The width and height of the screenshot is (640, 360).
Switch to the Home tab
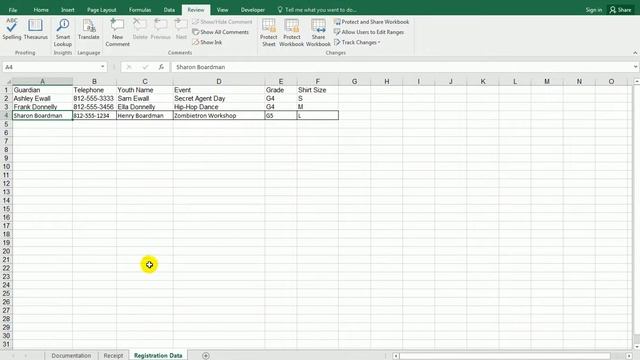click(41, 10)
